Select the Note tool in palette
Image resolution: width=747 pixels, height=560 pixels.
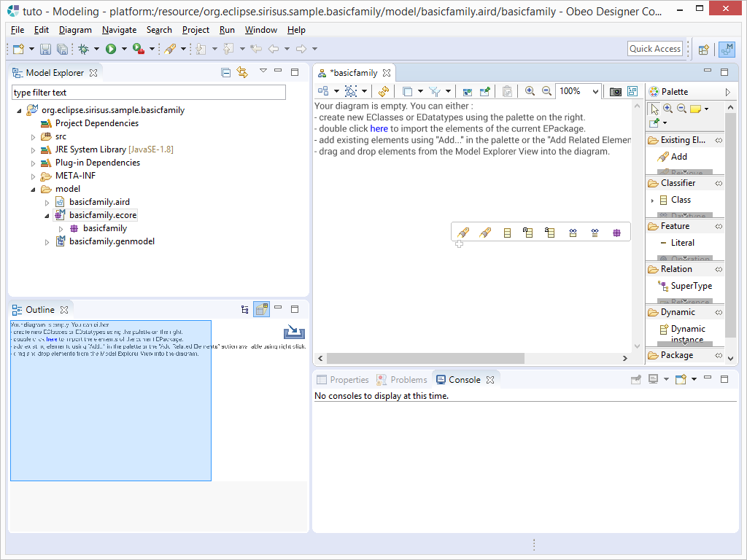click(x=695, y=109)
